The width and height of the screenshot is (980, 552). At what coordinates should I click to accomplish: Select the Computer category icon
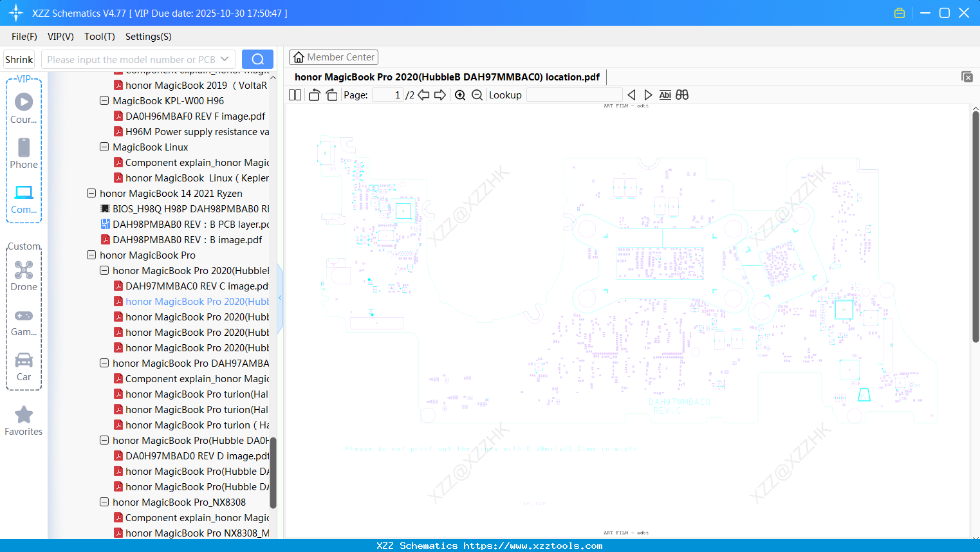tap(24, 199)
